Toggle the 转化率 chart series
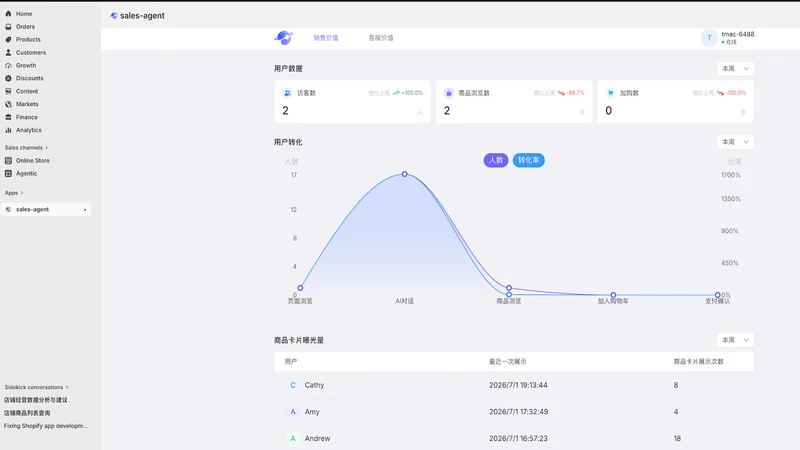This screenshot has width=800, height=450. click(x=529, y=160)
